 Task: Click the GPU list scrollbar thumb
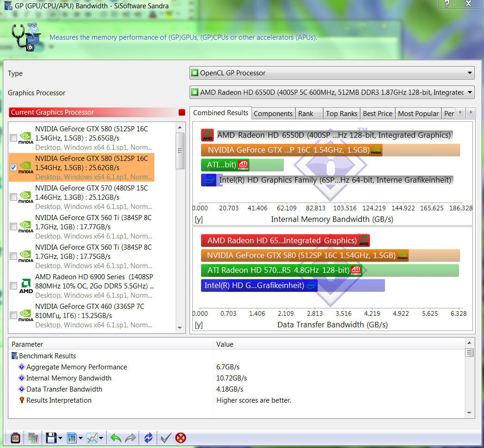point(180,151)
